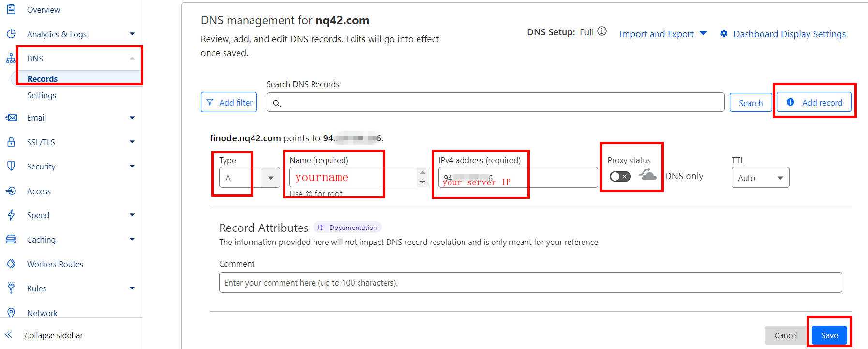Save the DNS record

click(829, 335)
